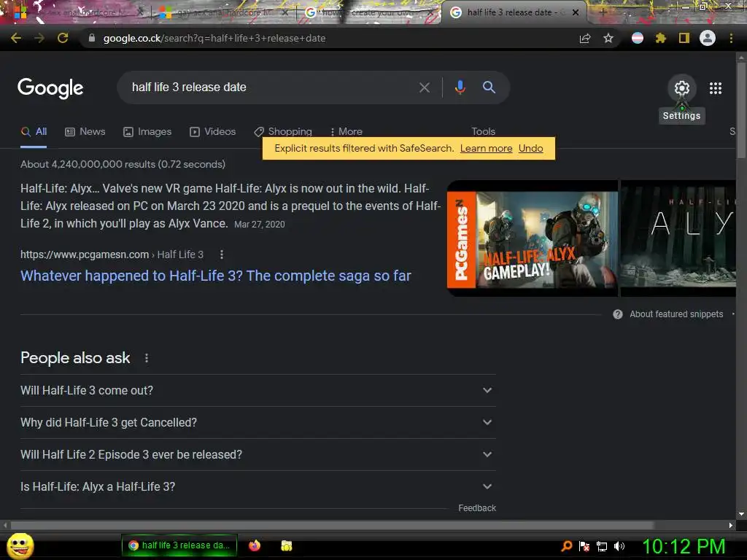Image resolution: width=747 pixels, height=560 pixels.
Task: Submit search with the magnifier icon
Action: pyautogui.click(x=489, y=87)
